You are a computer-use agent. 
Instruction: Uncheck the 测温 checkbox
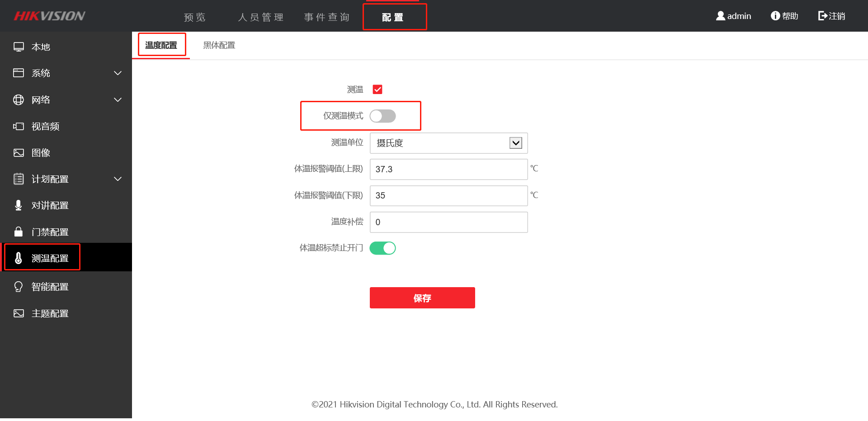[x=377, y=90]
